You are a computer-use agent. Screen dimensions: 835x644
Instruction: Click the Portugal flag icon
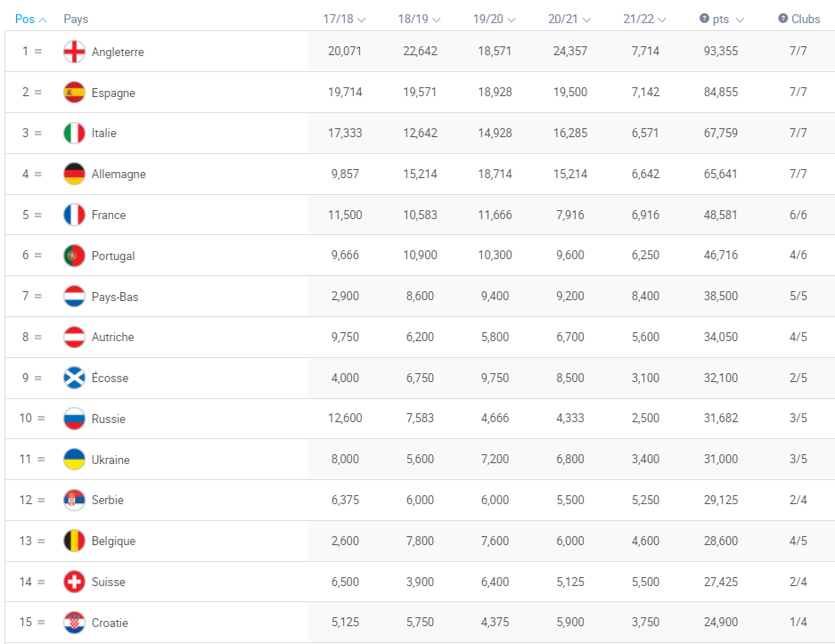[74, 256]
